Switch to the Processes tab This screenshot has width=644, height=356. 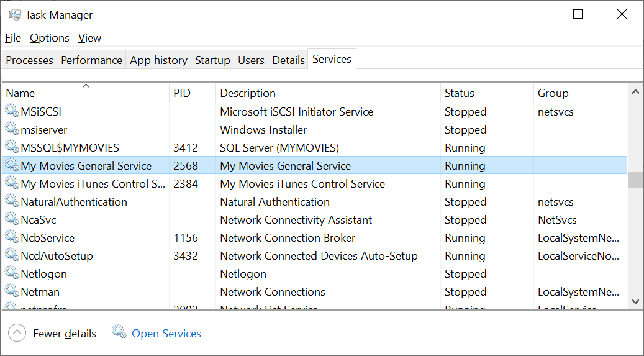pyautogui.click(x=30, y=60)
